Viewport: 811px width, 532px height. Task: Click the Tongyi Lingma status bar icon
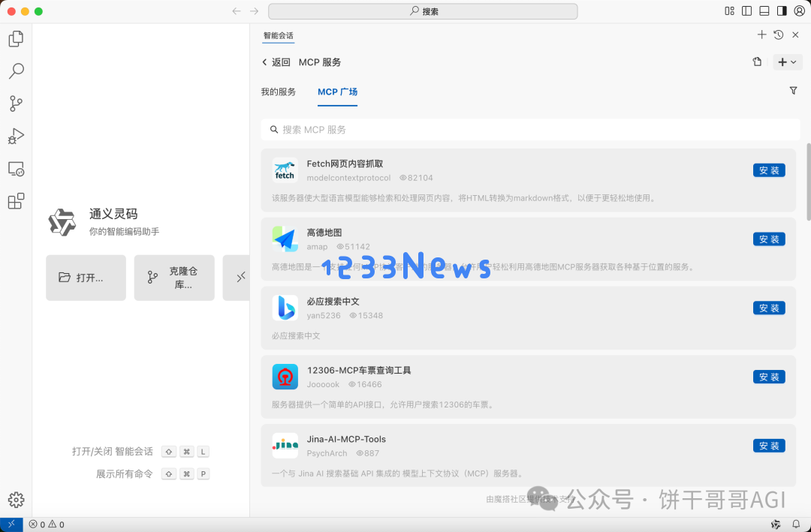[775, 524]
